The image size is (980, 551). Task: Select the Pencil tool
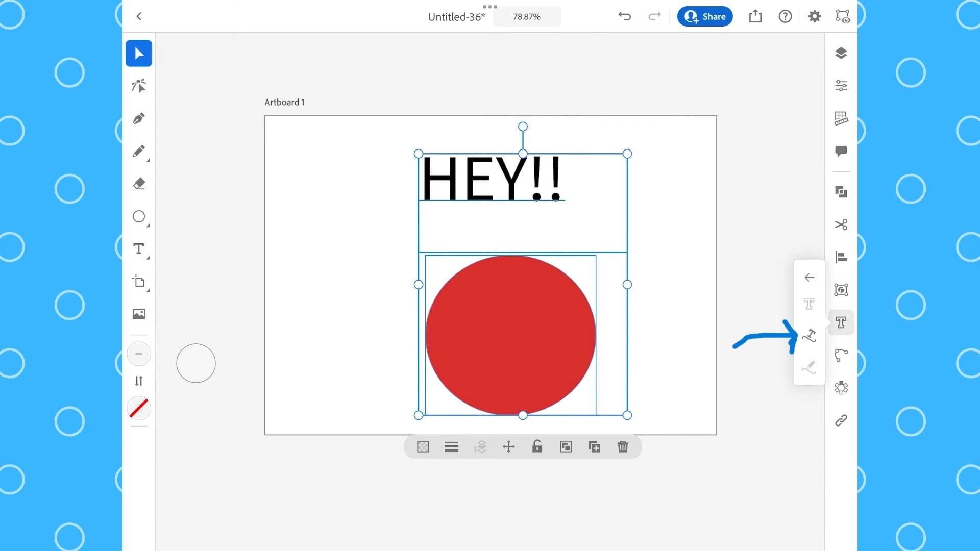coord(139,151)
